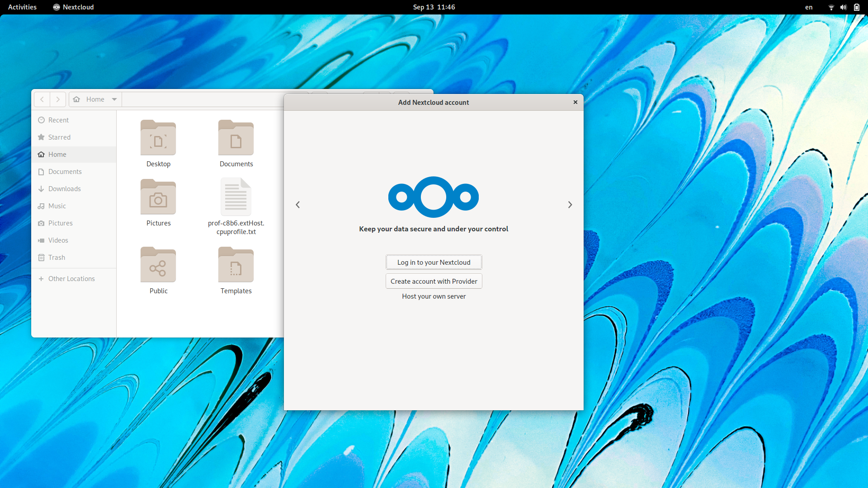868x488 pixels.
Task: Click the battery status icon
Action: (856, 7)
